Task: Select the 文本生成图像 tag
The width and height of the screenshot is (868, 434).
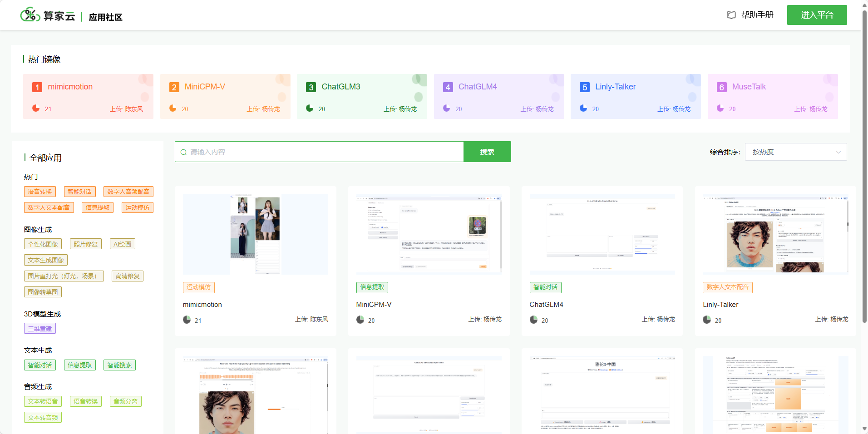Action: pos(46,260)
